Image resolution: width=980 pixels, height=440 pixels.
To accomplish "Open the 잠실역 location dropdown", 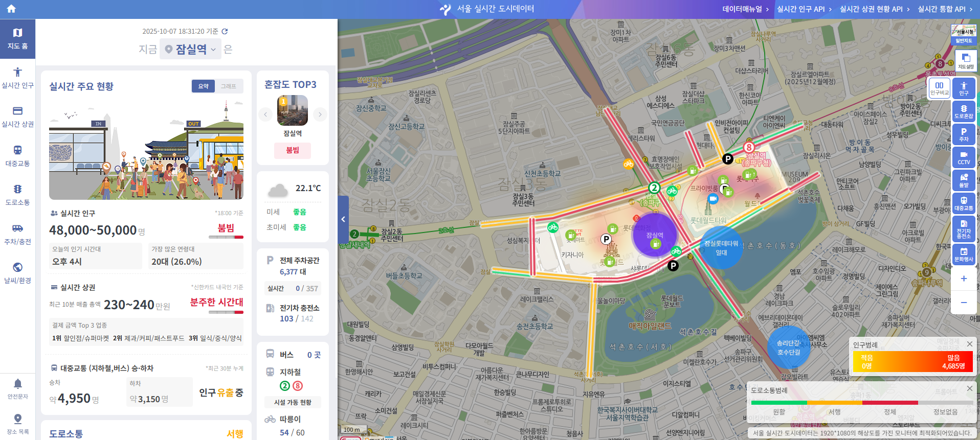I will pyautogui.click(x=190, y=49).
